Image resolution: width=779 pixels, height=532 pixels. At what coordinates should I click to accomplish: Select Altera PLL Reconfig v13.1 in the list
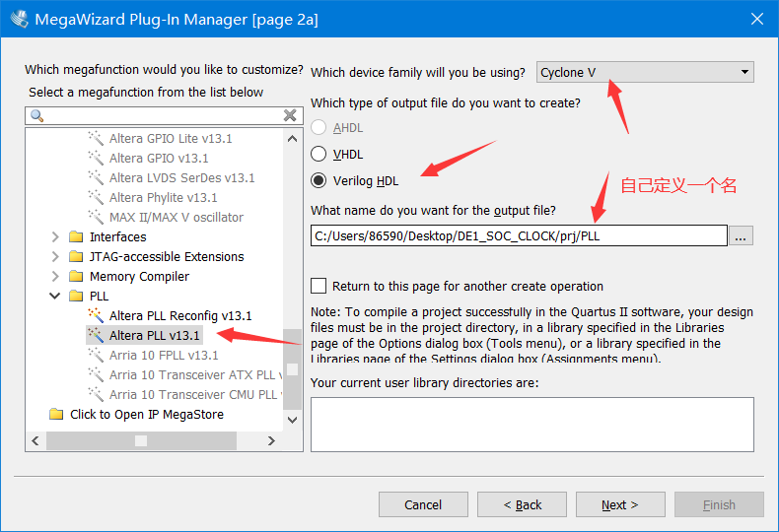(180, 315)
